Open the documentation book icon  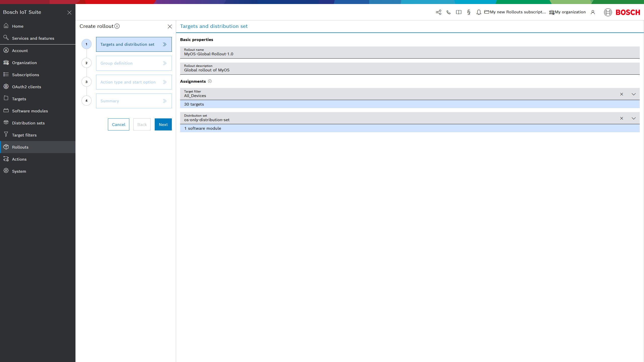(x=459, y=12)
